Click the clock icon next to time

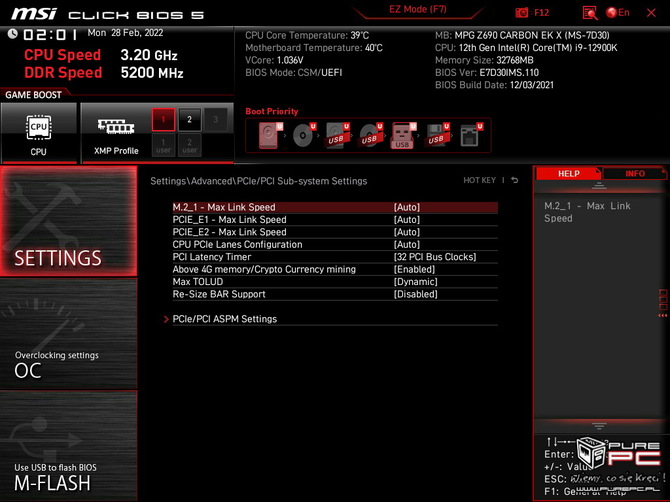(12, 33)
